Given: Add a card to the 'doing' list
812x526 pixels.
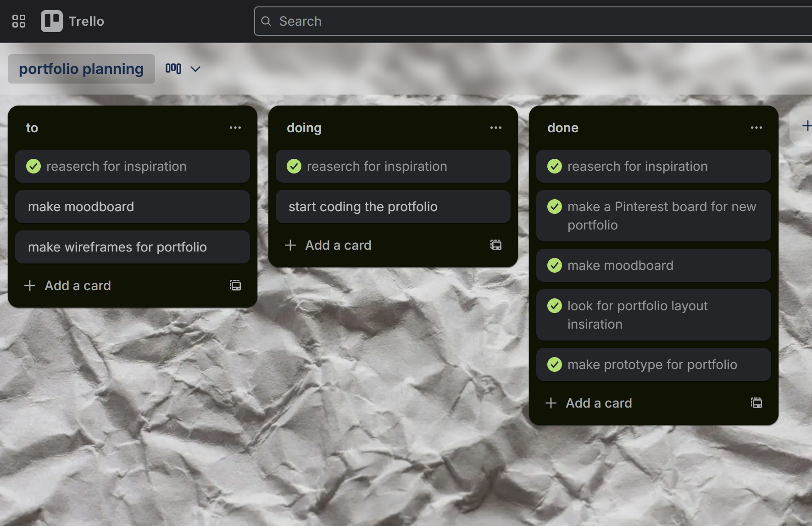Looking at the screenshot, I should pyautogui.click(x=339, y=245).
